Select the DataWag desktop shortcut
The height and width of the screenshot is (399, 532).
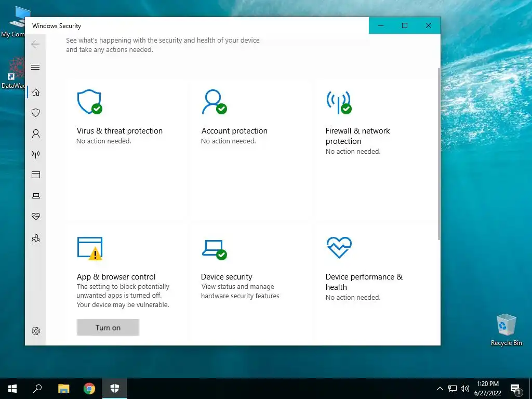(x=12, y=73)
